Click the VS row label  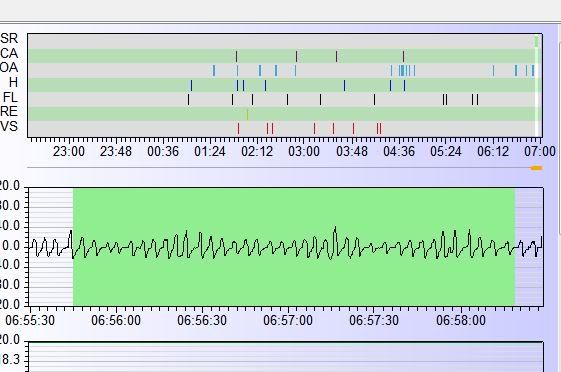pos(9,126)
